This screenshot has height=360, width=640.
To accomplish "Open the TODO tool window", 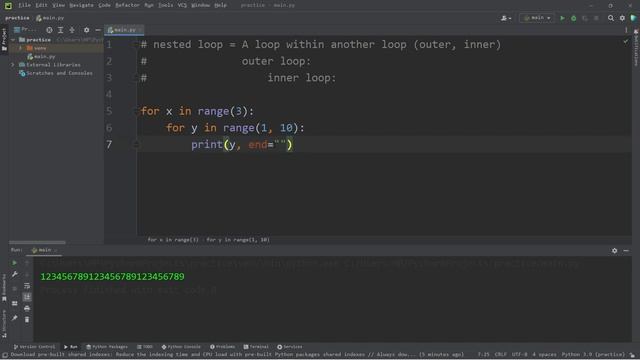I will click(144, 347).
